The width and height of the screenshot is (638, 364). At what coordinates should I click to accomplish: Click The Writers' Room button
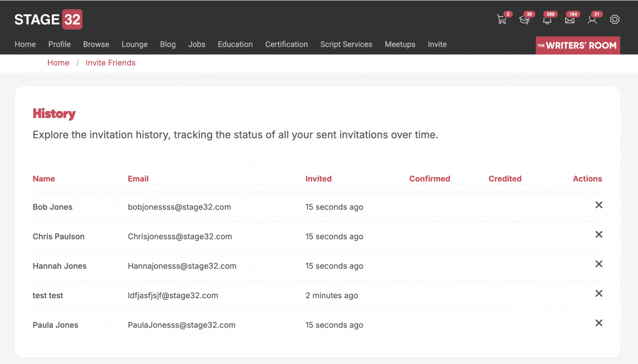[x=578, y=45]
